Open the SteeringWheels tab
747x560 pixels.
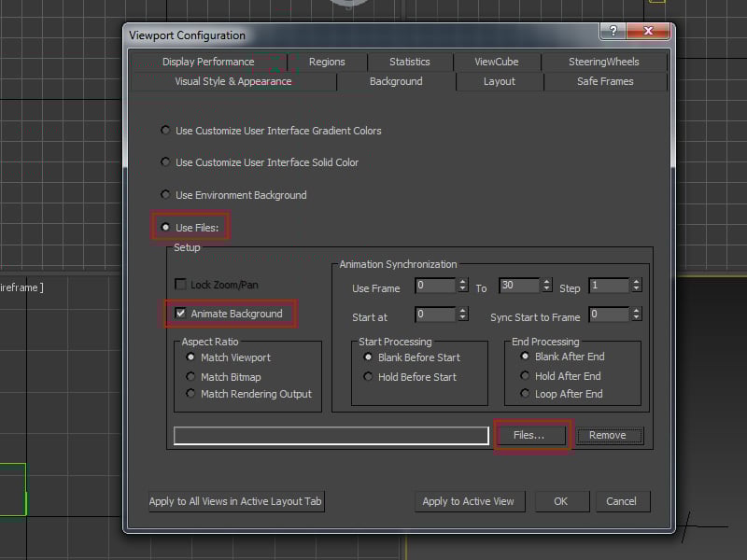click(x=603, y=62)
